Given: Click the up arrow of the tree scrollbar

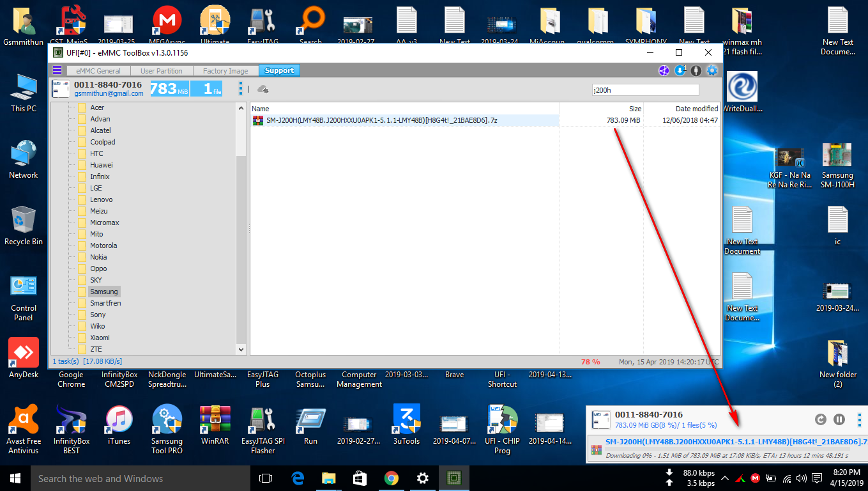Looking at the screenshot, I should click(241, 107).
